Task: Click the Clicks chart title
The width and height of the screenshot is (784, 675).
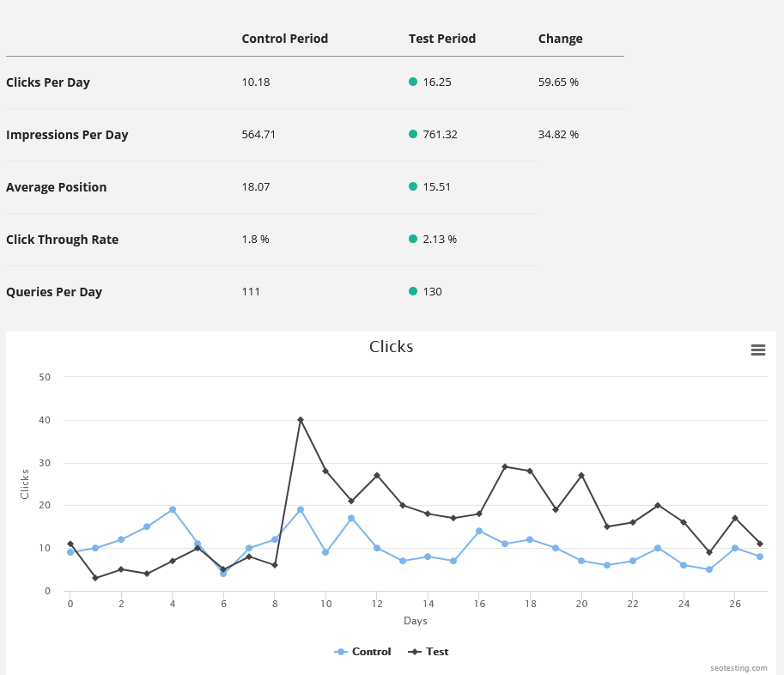Action: click(x=391, y=347)
